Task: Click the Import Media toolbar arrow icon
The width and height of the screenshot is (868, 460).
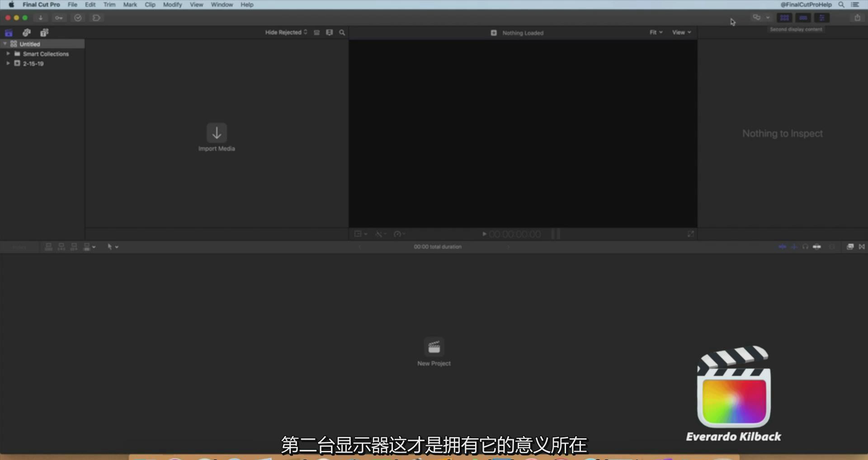Action: tap(41, 18)
